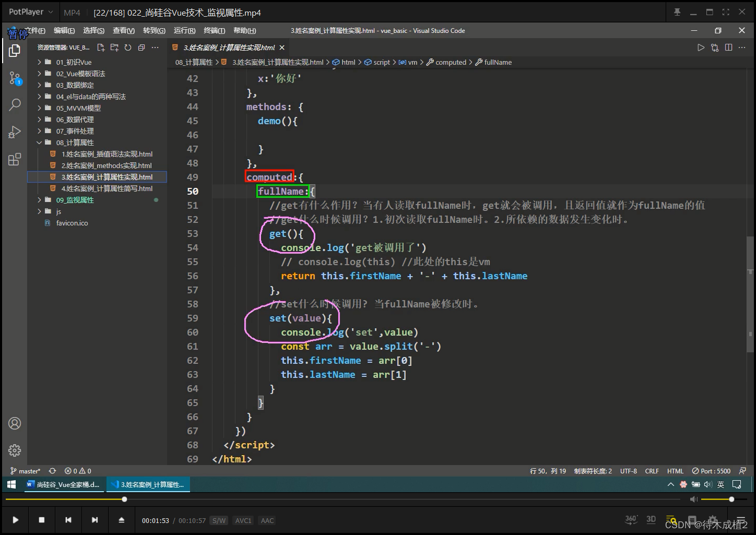Open the Manage gear in activity bar
The height and width of the screenshot is (535, 756).
click(x=15, y=450)
